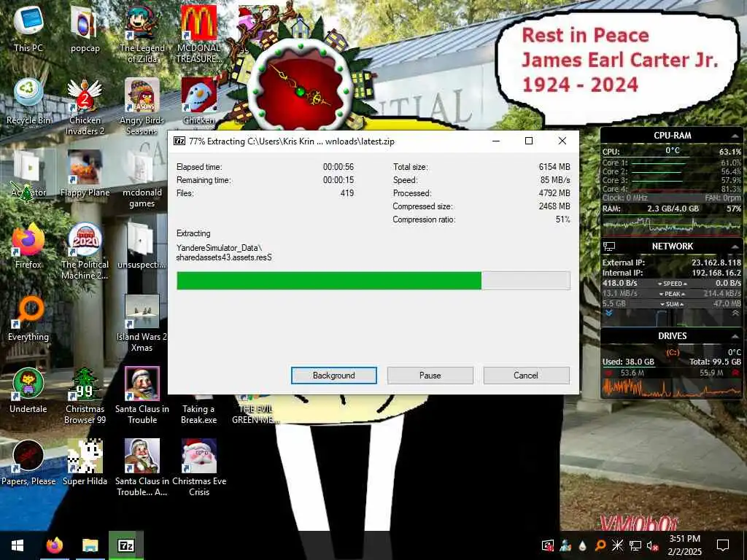
Task: Click the green extraction progress bar
Action: coord(373,281)
